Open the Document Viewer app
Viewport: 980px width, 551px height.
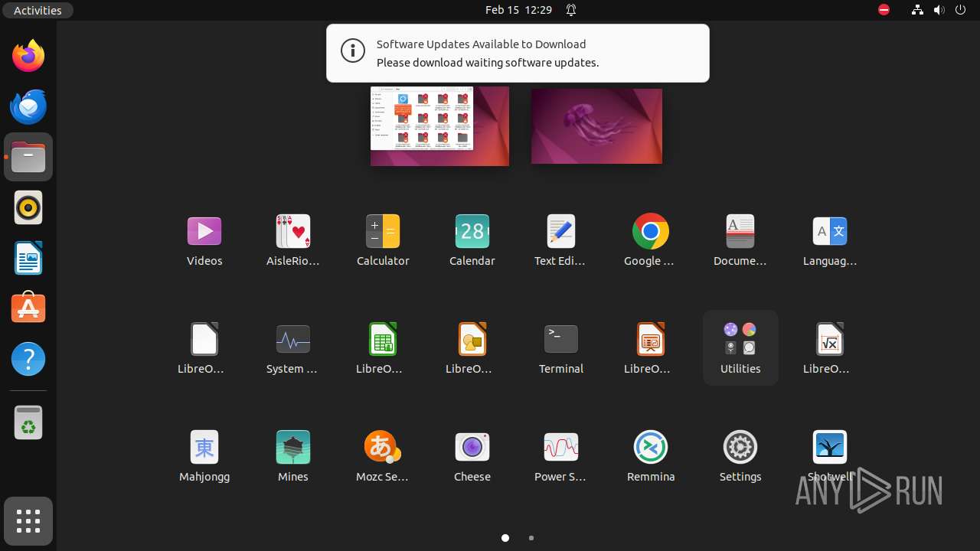pos(740,240)
